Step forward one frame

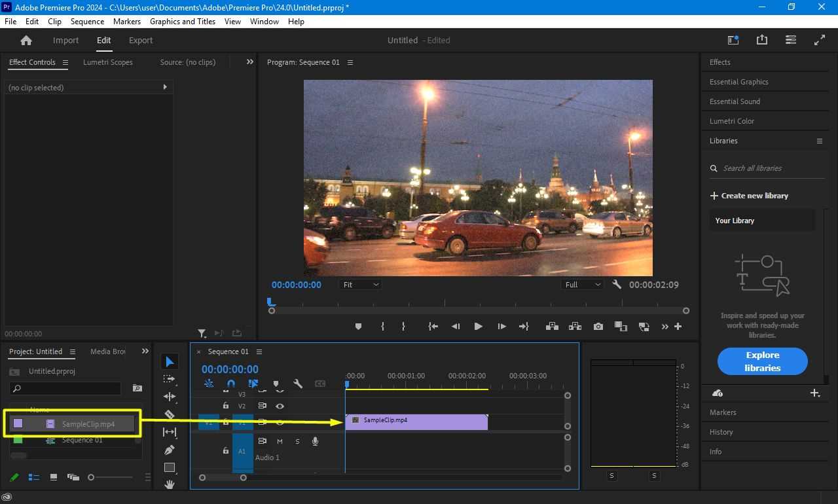click(x=501, y=326)
